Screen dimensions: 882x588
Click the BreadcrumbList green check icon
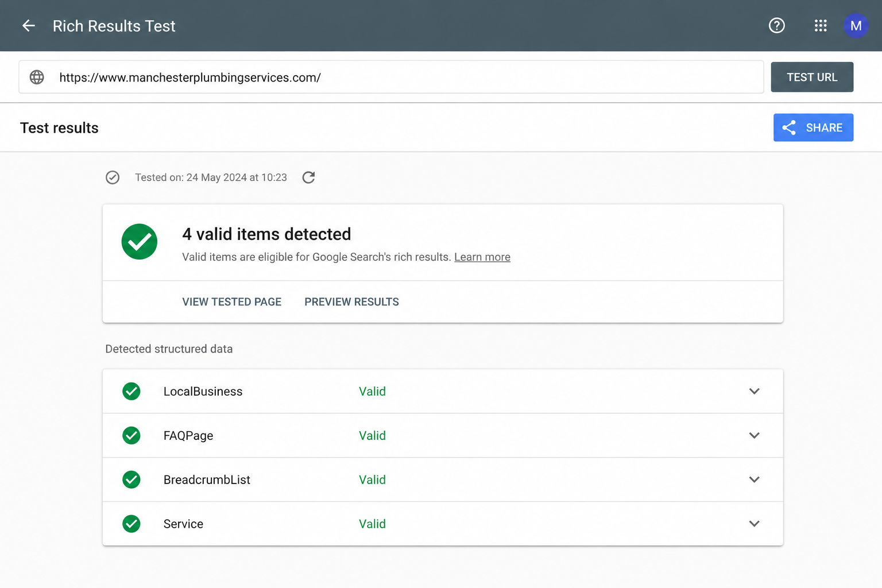click(131, 479)
